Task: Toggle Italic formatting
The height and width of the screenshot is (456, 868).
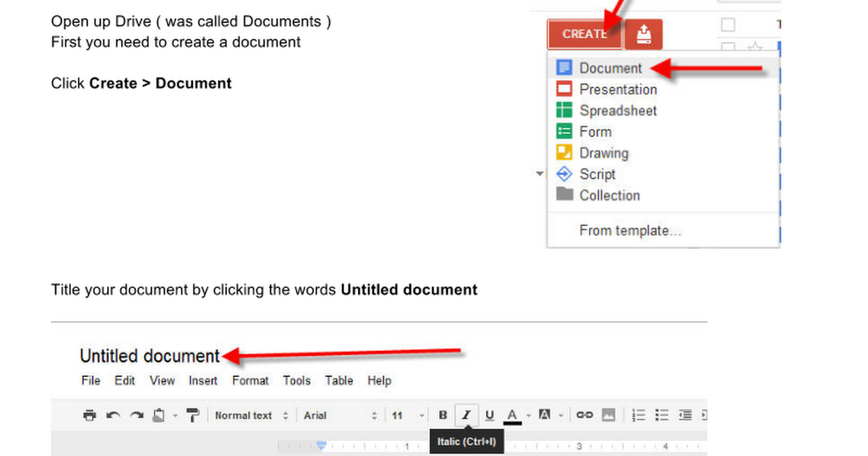Action: tap(467, 415)
